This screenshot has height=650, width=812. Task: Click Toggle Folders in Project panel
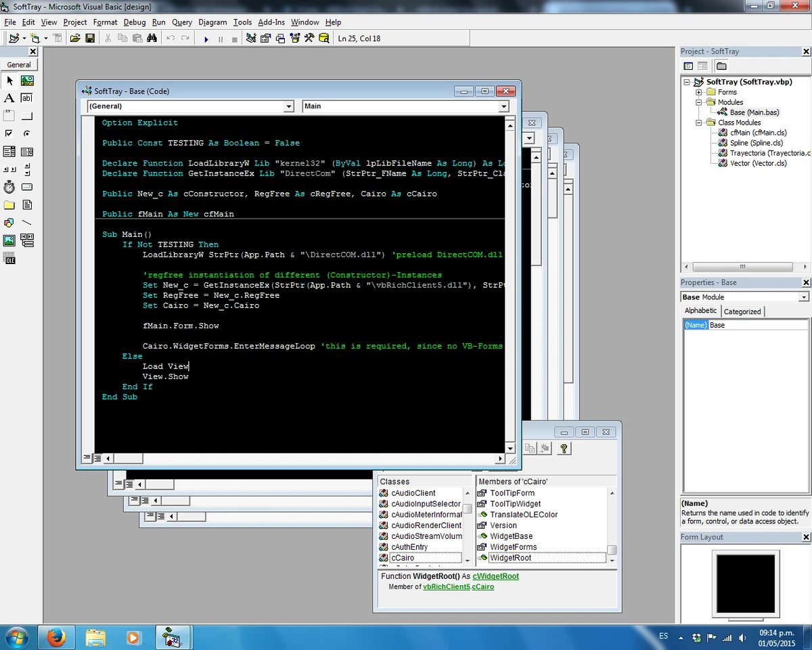coord(721,66)
